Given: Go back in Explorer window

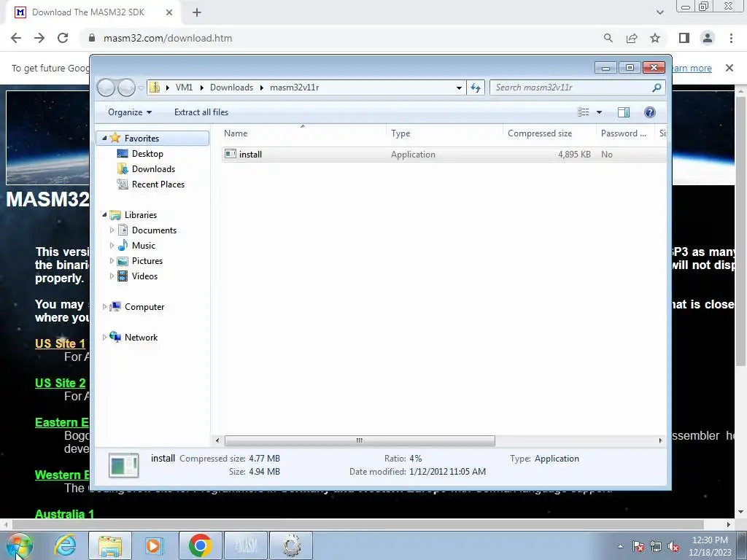Looking at the screenshot, I should (107, 87).
